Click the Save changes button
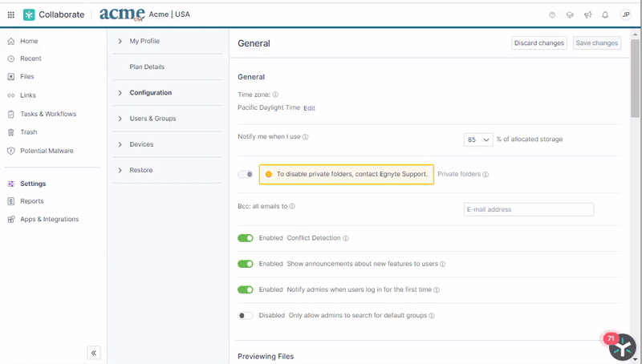The image size is (642, 364). click(x=596, y=43)
